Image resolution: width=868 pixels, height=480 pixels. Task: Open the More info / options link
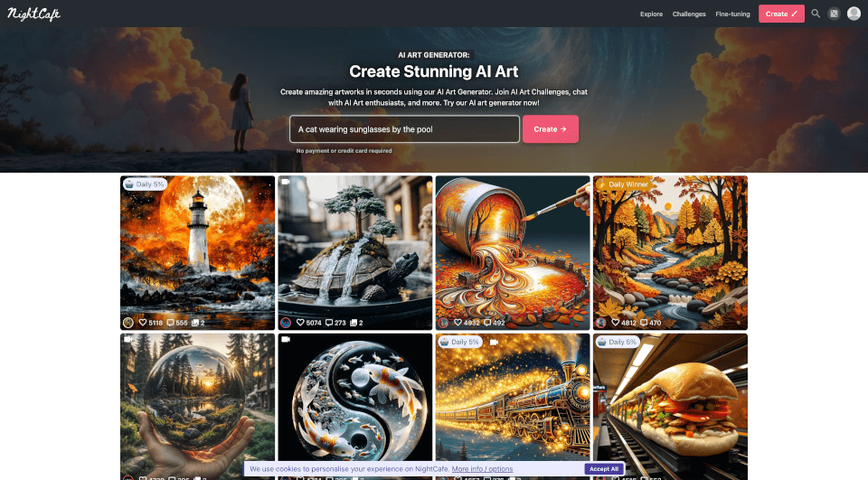[x=482, y=469]
